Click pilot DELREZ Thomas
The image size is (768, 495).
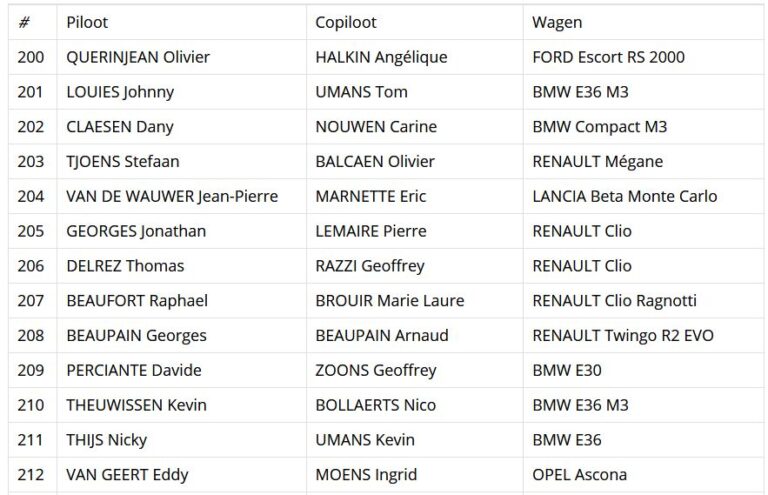(x=125, y=266)
